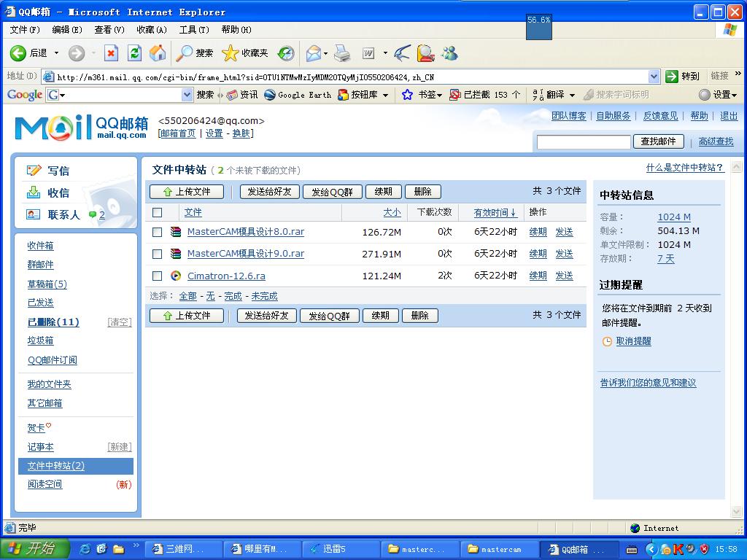
Task: Open the 编辑(E) menu
Action: click(x=67, y=29)
